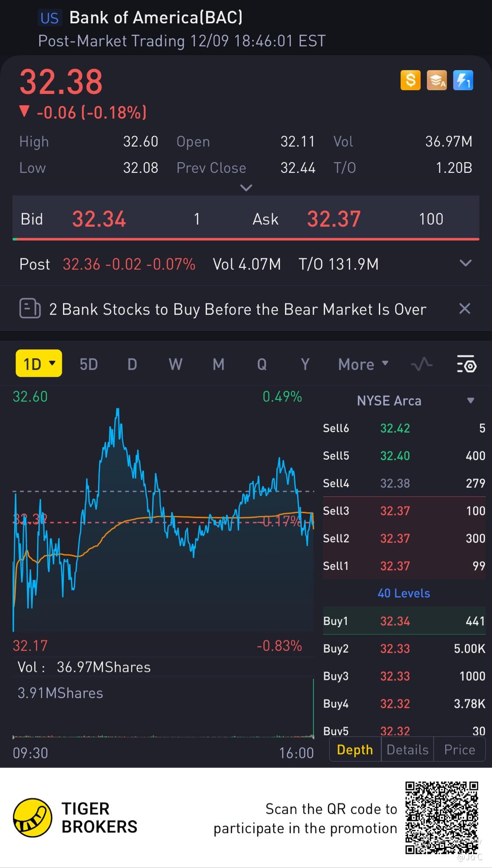Select the Buy3 row with 1000 shares
Screen dimensions: 492x868
[x=404, y=676]
